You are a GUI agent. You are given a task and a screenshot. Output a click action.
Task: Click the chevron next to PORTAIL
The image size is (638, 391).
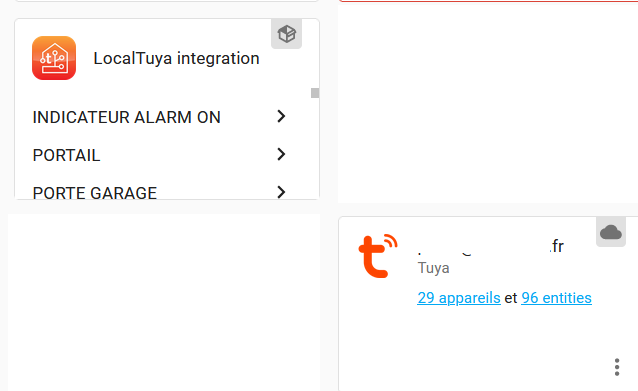point(281,154)
